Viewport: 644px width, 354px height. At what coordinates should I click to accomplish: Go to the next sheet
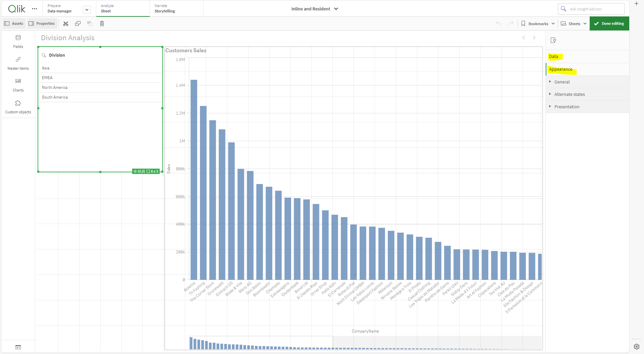[534, 38]
